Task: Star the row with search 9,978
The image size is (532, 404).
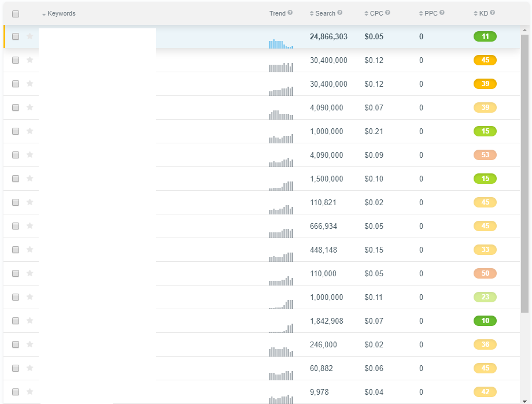Action: [x=30, y=392]
